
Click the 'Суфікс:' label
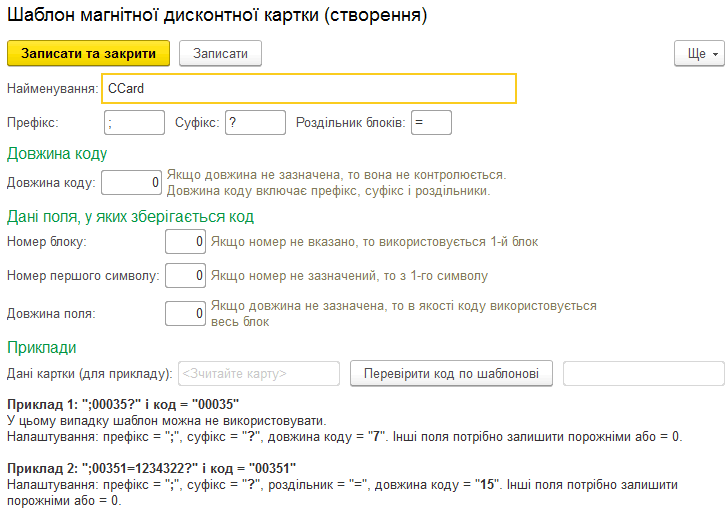click(197, 123)
